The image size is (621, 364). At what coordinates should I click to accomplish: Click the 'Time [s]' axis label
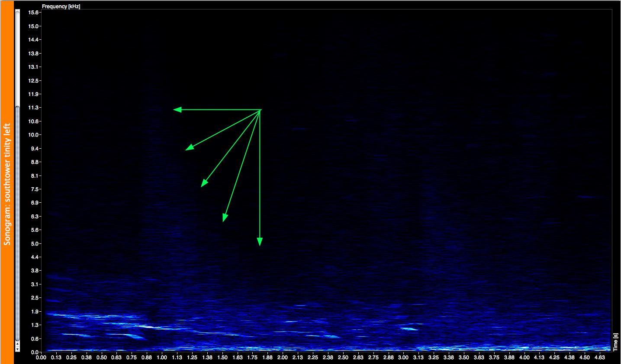point(615,342)
